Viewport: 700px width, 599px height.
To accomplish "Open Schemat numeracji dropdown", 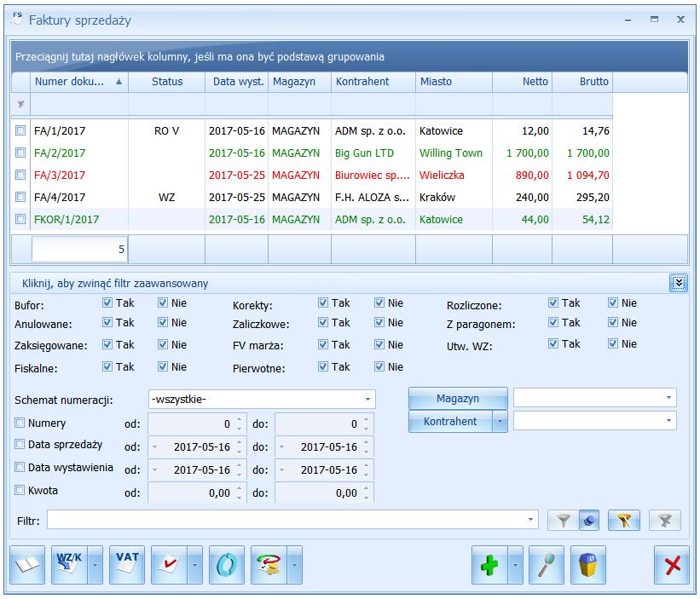I will (367, 399).
